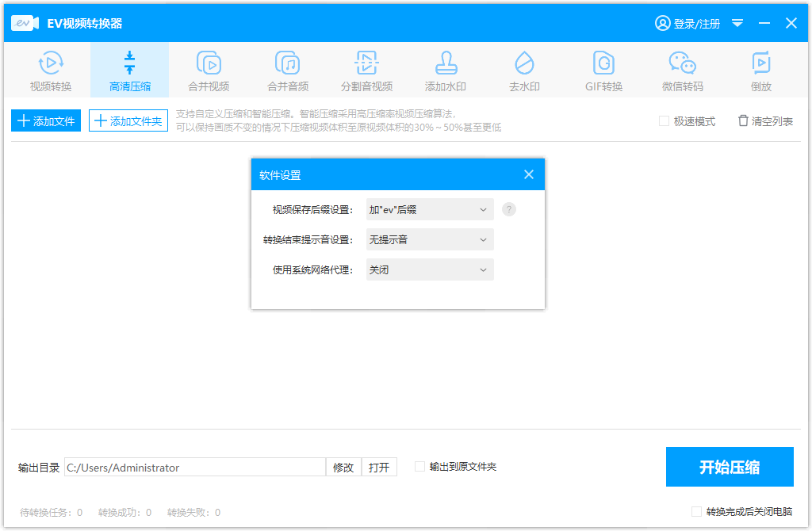Click the help question mark icon
Image resolution: width=812 pixels, height=531 pixels.
[508, 209]
